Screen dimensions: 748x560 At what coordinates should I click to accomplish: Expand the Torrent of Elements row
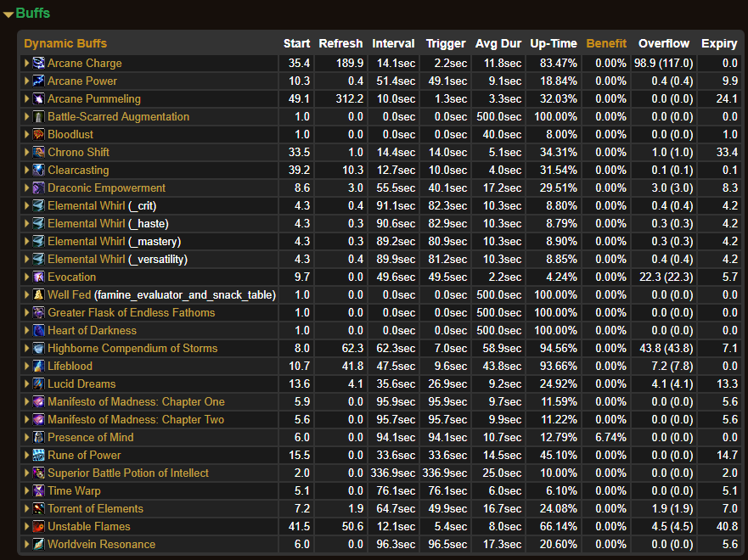tap(26, 509)
